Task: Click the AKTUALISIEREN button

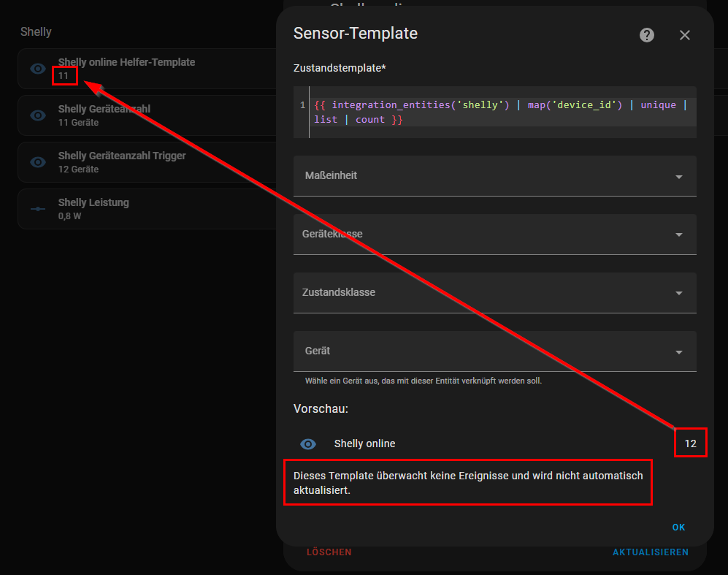Action: [651, 552]
